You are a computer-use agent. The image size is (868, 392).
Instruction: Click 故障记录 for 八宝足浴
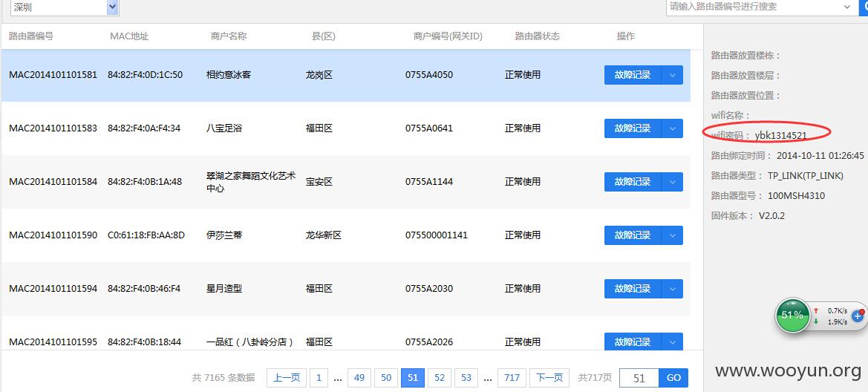pos(633,128)
